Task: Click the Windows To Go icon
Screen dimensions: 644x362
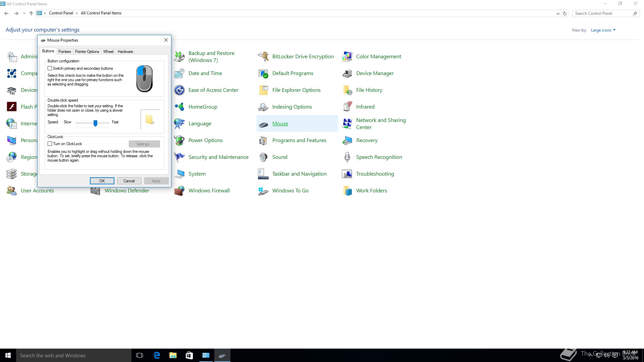Action: click(x=263, y=191)
